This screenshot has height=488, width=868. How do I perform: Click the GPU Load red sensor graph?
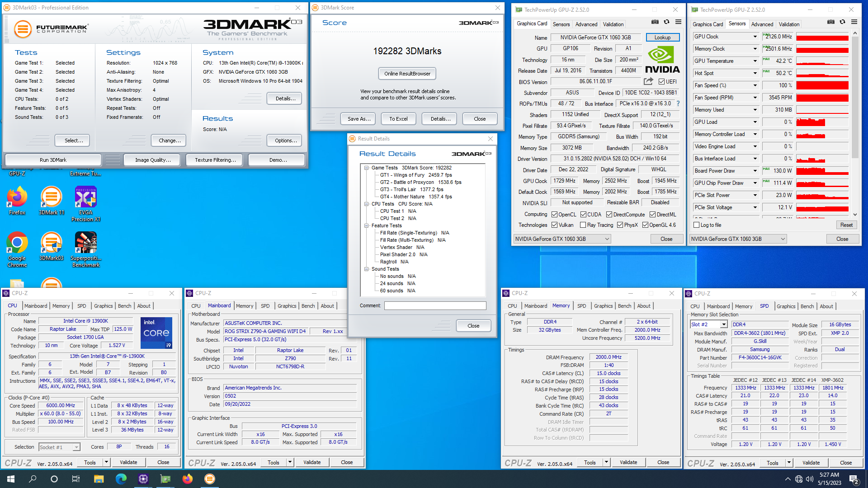pos(822,122)
